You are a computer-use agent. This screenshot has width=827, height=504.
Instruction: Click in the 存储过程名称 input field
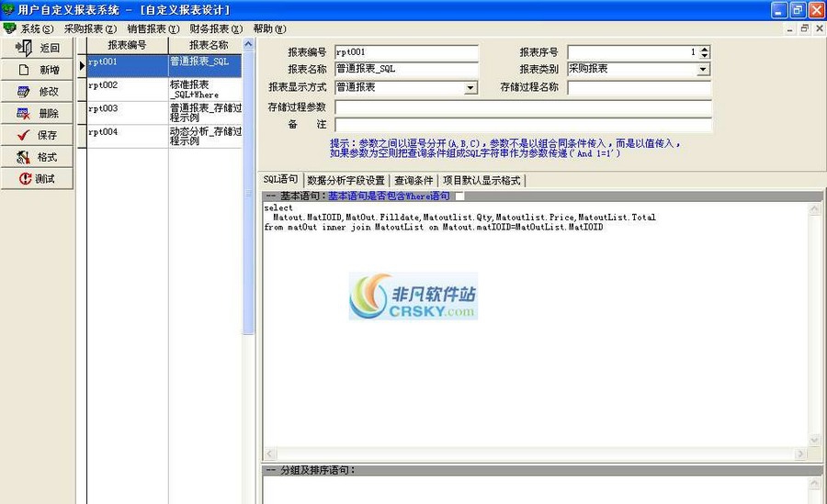pyautogui.click(x=640, y=87)
